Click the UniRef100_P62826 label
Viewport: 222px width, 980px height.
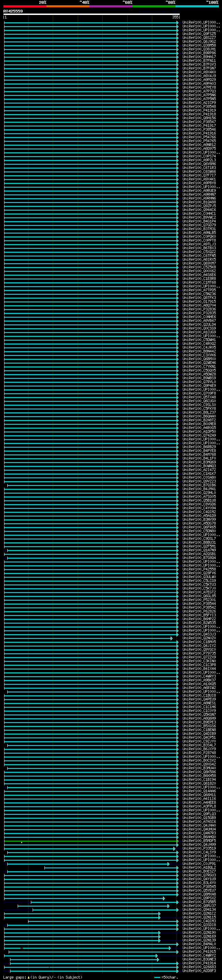point(199,612)
